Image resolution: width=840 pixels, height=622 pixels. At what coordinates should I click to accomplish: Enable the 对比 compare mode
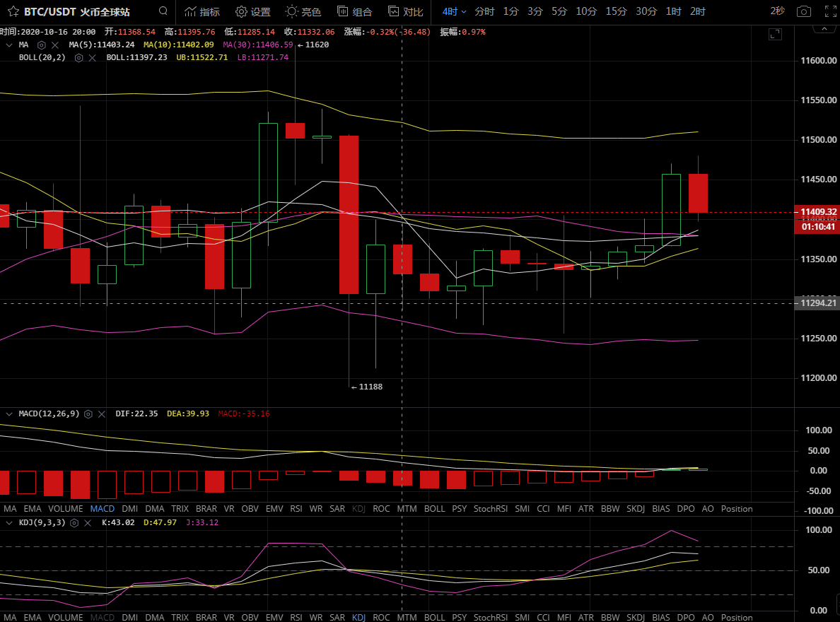tap(406, 11)
